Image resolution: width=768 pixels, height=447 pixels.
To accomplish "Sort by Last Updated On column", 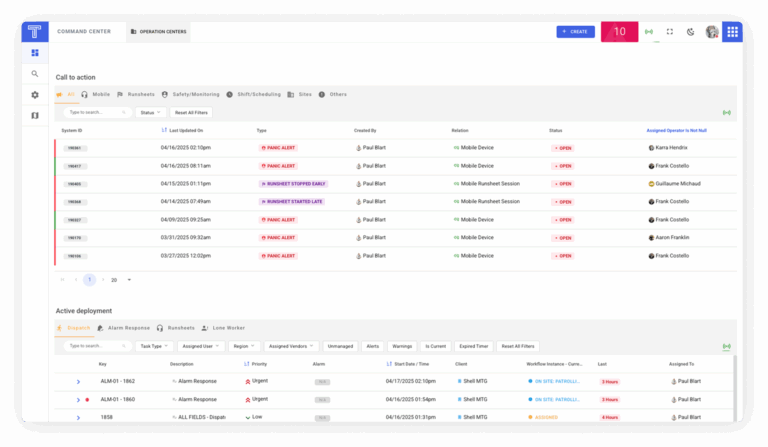I will tap(182, 131).
